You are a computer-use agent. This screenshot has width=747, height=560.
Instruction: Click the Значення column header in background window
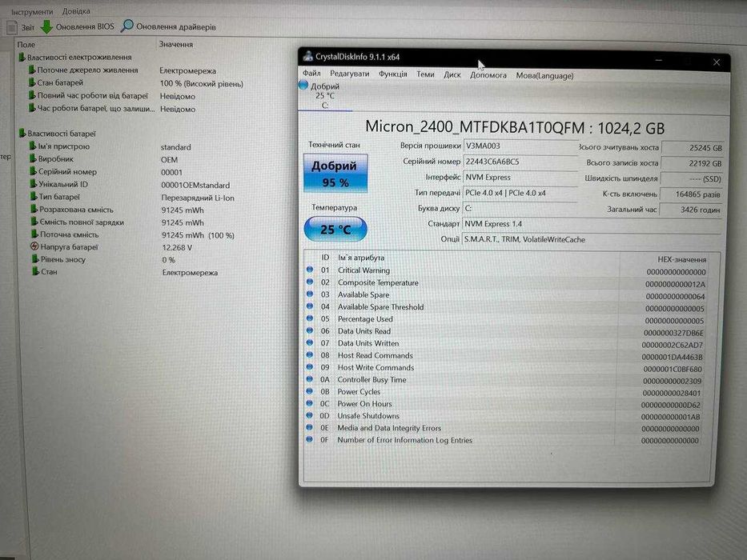coord(176,44)
